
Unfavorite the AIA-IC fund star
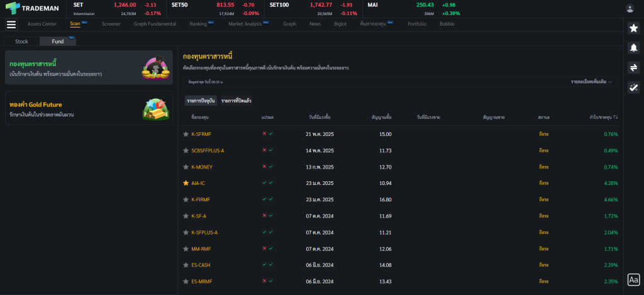[x=186, y=183]
